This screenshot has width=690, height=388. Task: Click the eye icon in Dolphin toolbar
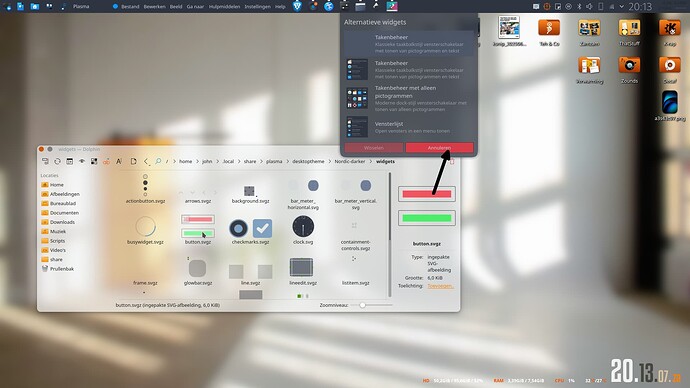point(82,161)
